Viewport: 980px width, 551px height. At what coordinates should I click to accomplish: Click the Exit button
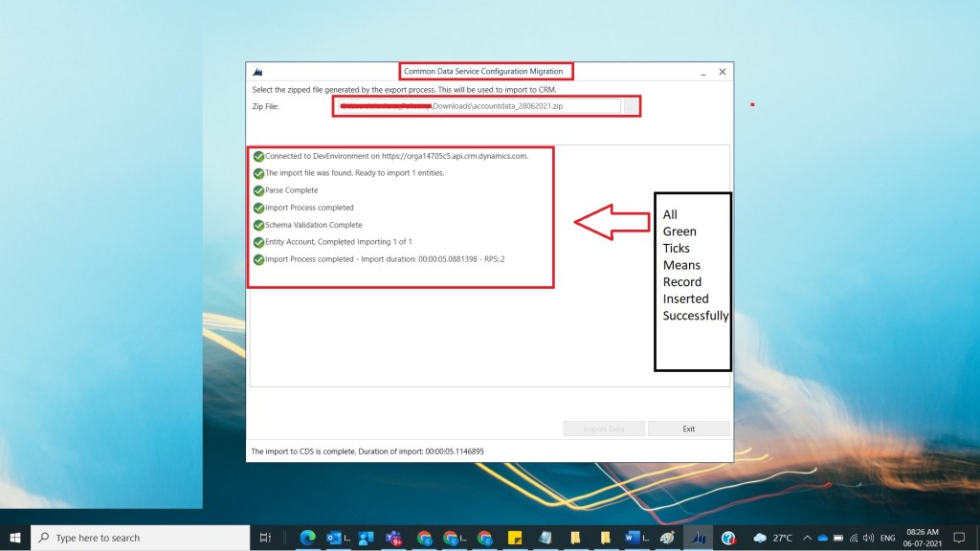(x=688, y=429)
